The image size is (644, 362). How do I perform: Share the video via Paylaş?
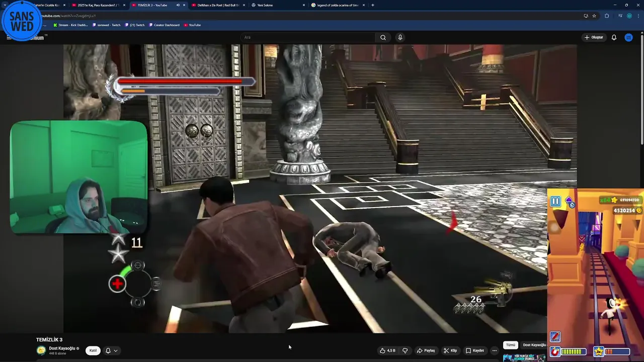(426, 350)
